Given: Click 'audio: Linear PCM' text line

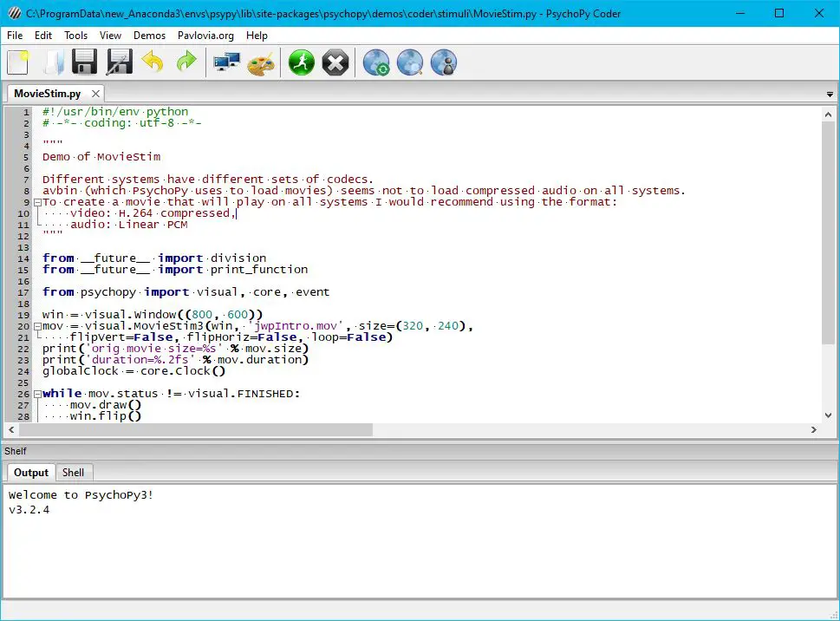Looking at the screenshot, I should point(129,225).
